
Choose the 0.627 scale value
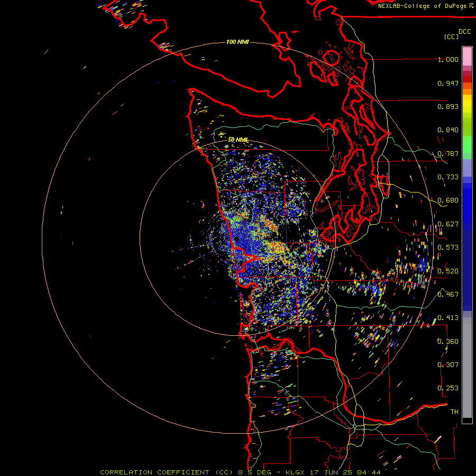point(448,224)
